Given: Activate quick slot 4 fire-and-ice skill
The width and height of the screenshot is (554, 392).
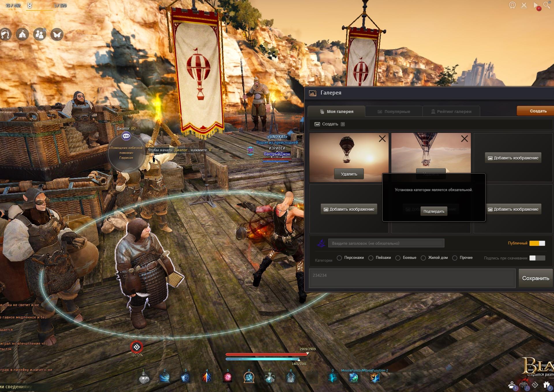Looking at the screenshot, I should click(x=207, y=377).
